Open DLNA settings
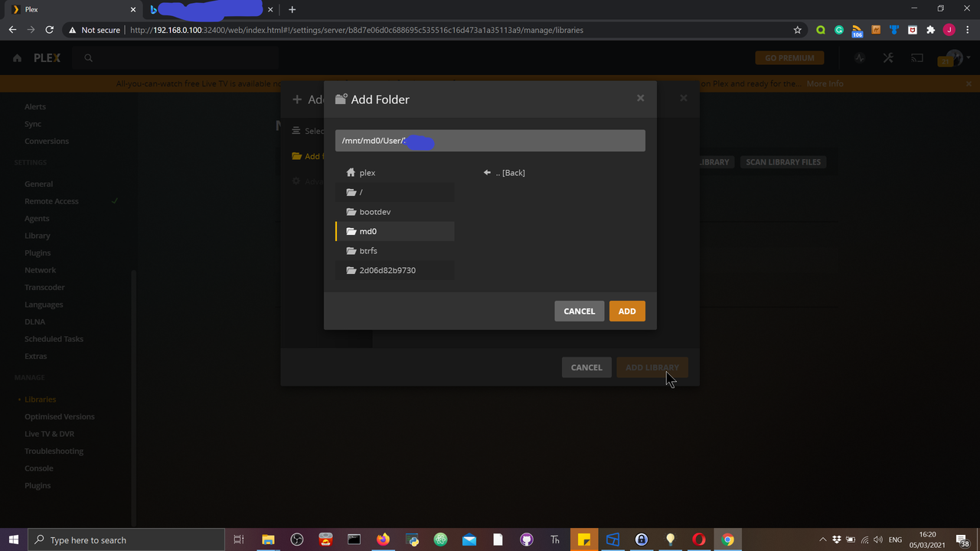Viewport: 980px width, 551px height. [x=34, y=321]
